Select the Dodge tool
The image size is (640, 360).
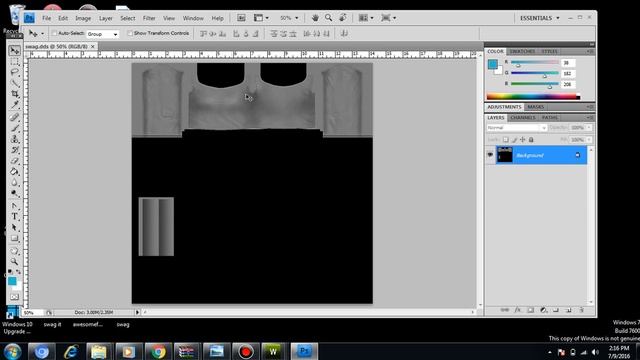[15, 193]
